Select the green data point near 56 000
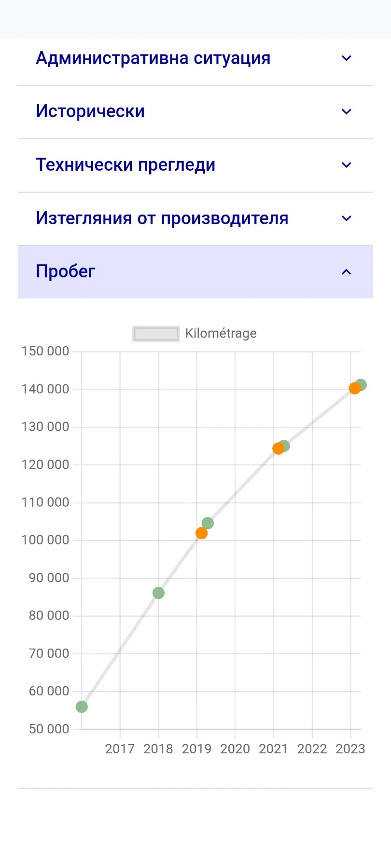391x868 pixels. 82,707
